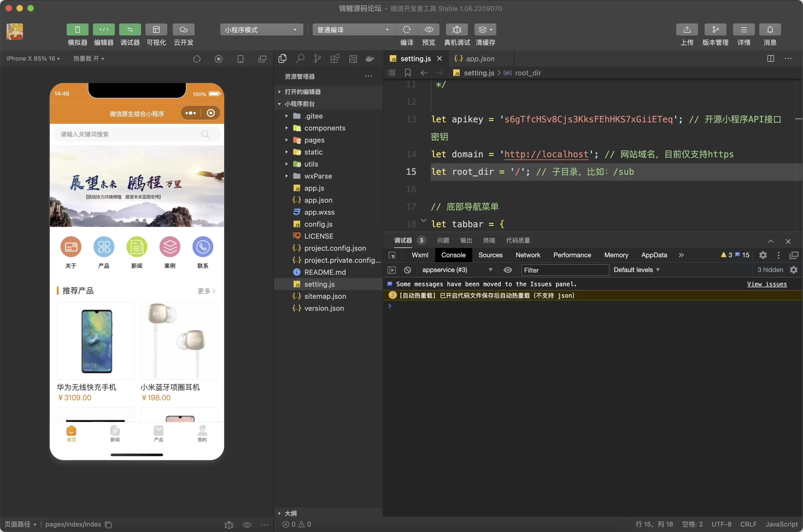Select the Network tab in debugger panel
Screen dimensions: 803x532
[x=527, y=255]
